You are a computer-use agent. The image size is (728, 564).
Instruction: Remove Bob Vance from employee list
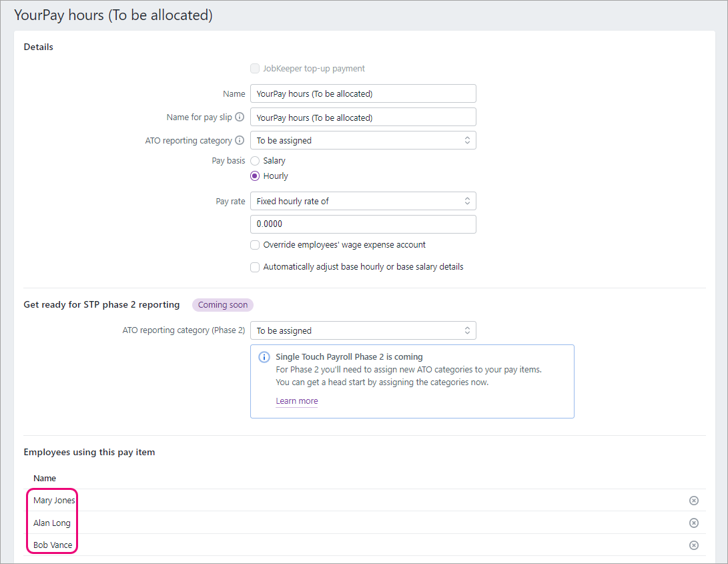(693, 545)
